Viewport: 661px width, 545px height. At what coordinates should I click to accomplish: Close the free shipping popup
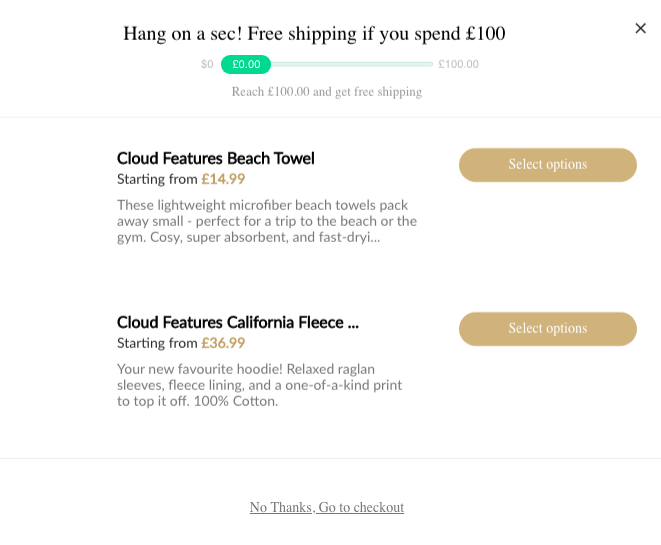(x=641, y=28)
